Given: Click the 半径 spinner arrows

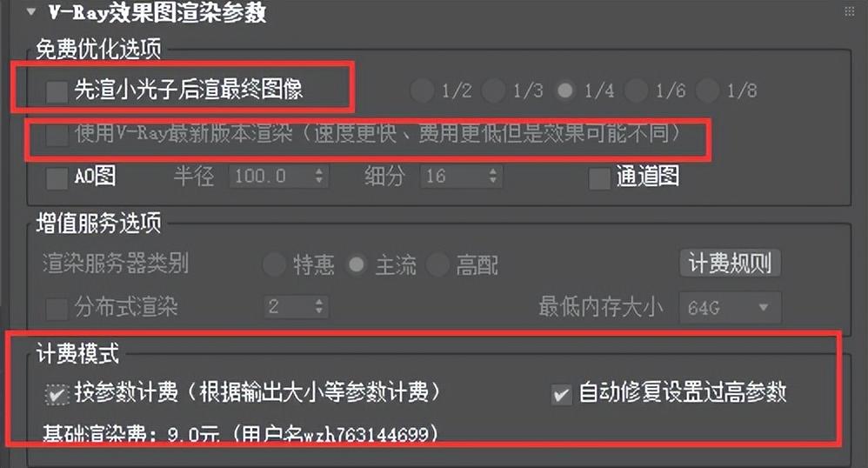Looking at the screenshot, I should pos(319,177).
